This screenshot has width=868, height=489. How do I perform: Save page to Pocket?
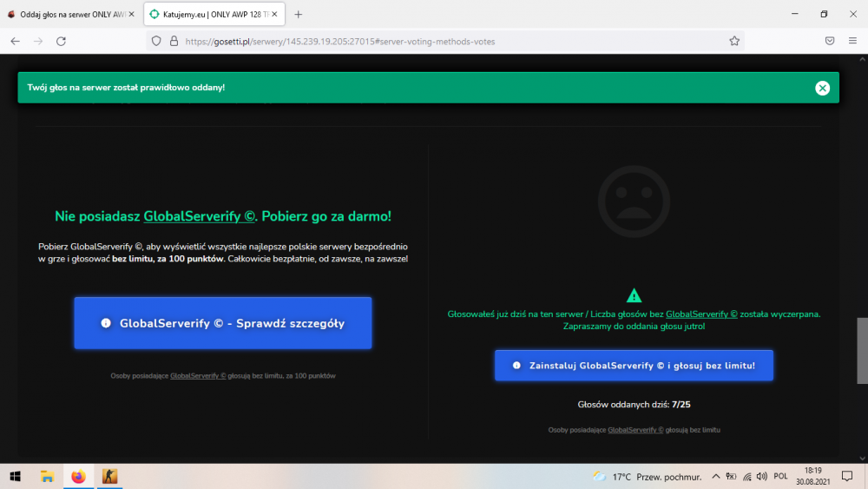click(x=829, y=41)
